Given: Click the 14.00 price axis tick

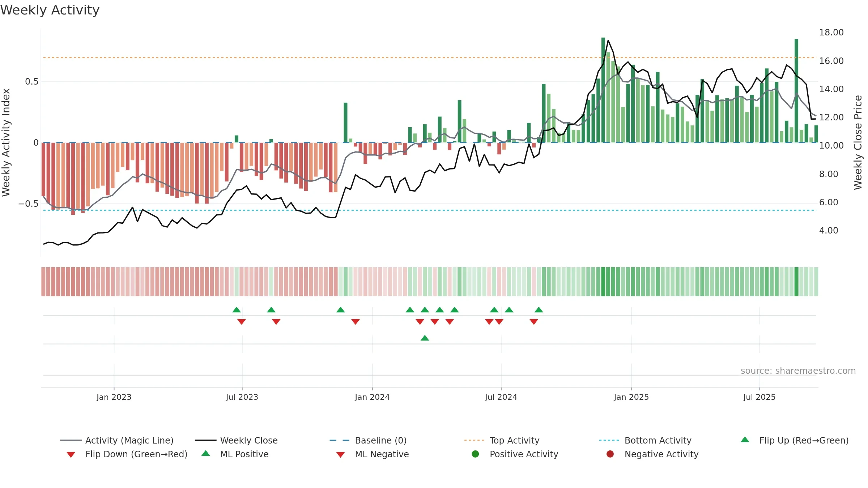Looking at the screenshot, I should 831,89.
